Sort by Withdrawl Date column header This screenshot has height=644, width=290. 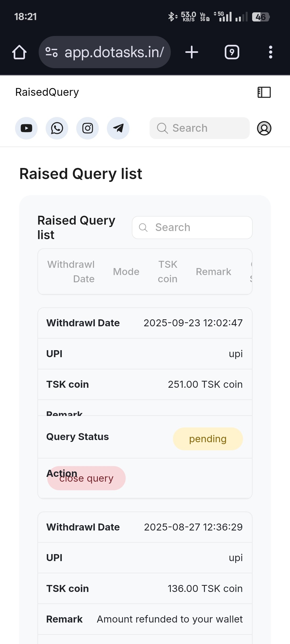click(71, 272)
